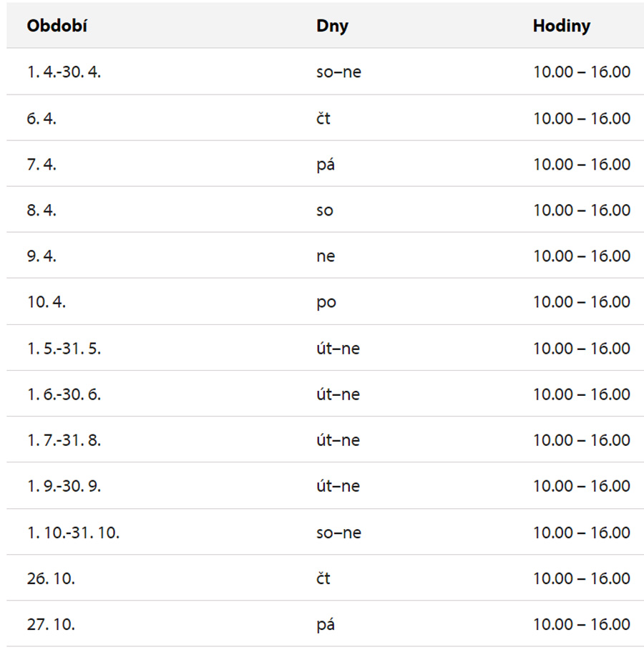Click the Dny column header
The image size is (644, 650).
pyautogui.click(x=332, y=26)
